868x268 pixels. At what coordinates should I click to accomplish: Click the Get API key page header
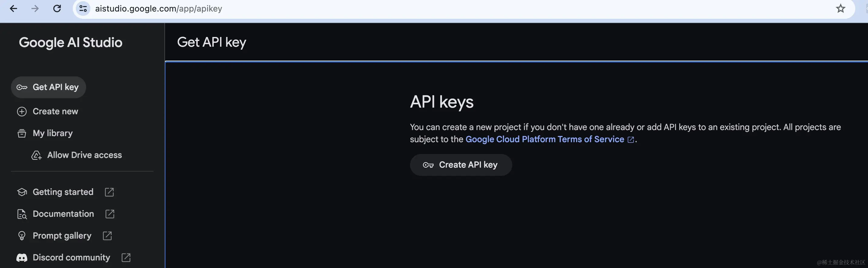click(212, 42)
